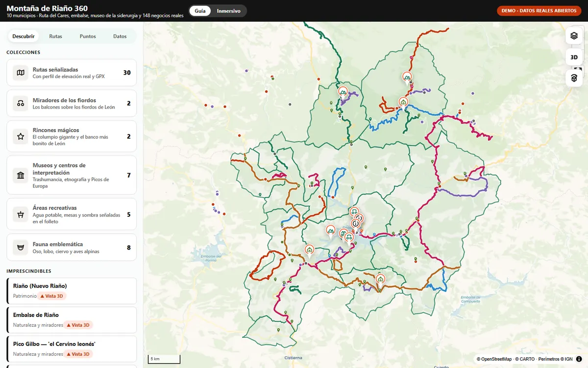The height and width of the screenshot is (368, 588).
Task: Open Áreas recreativas collection
Action: [72, 214]
